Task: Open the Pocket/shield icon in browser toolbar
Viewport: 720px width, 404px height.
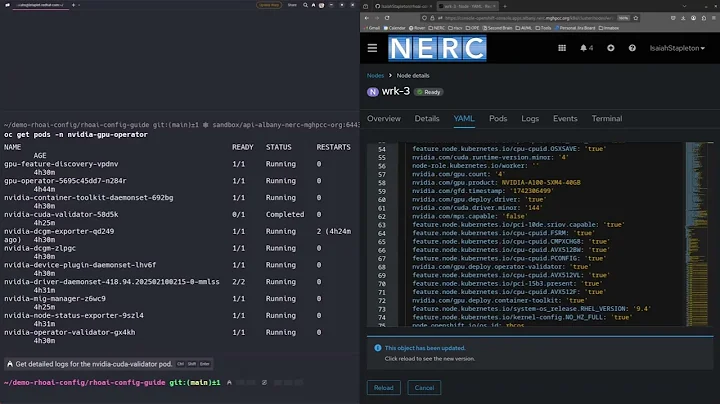Action: [x=673, y=18]
